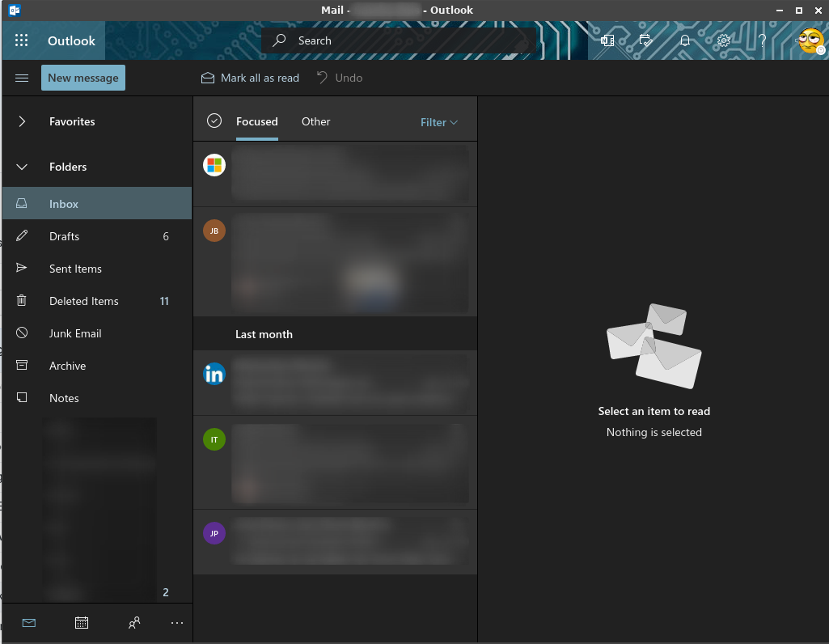Open the My Day calendar-check icon
This screenshot has width=829, height=644.
(x=645, y=40)
